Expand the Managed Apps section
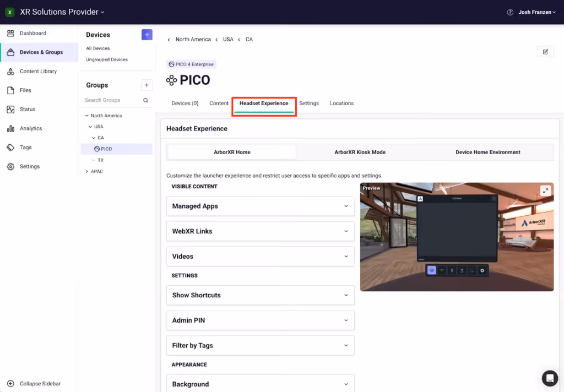 click(261, 206)
